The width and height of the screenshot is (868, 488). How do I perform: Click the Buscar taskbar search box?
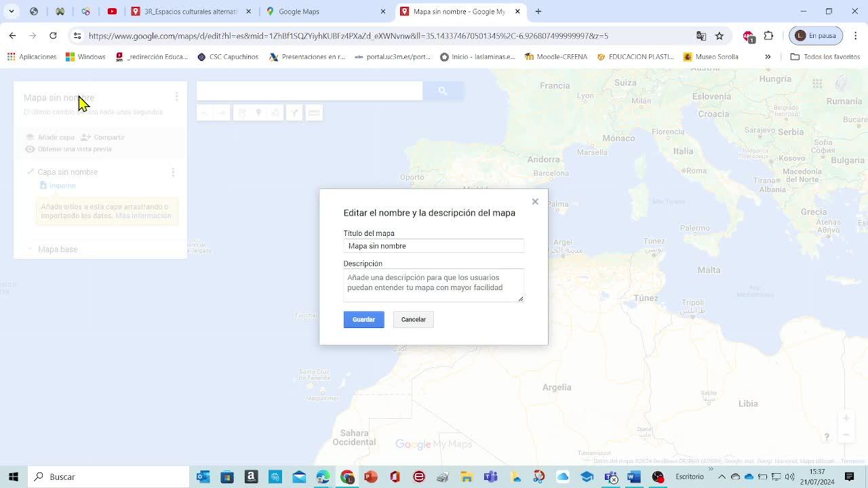tap(108, 476)
